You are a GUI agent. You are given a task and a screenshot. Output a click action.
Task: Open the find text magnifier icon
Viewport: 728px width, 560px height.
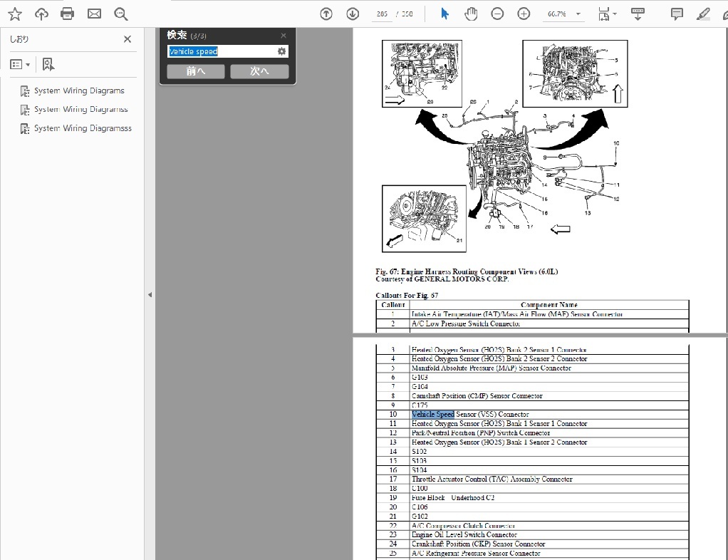click(x=120, y=14)
